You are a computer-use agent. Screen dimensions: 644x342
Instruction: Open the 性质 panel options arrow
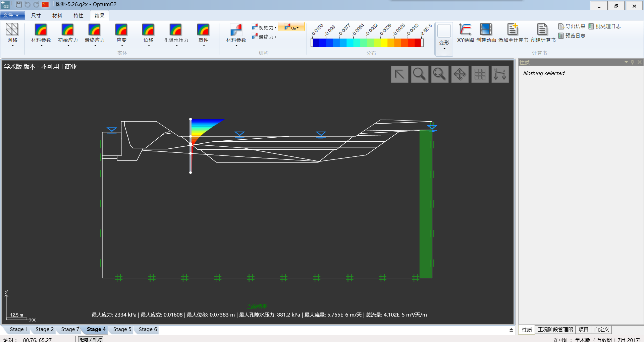626,62
